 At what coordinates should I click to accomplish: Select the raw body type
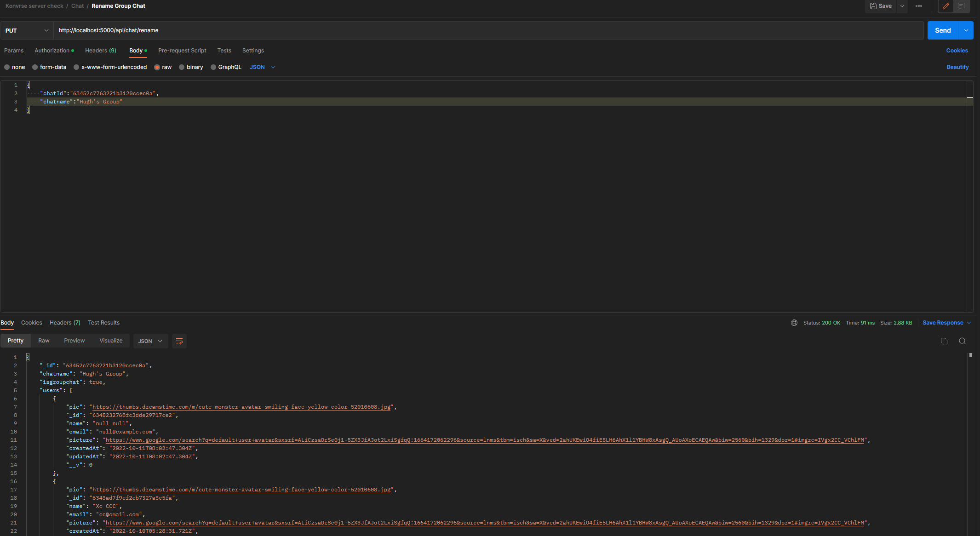[x=163, y=67]
